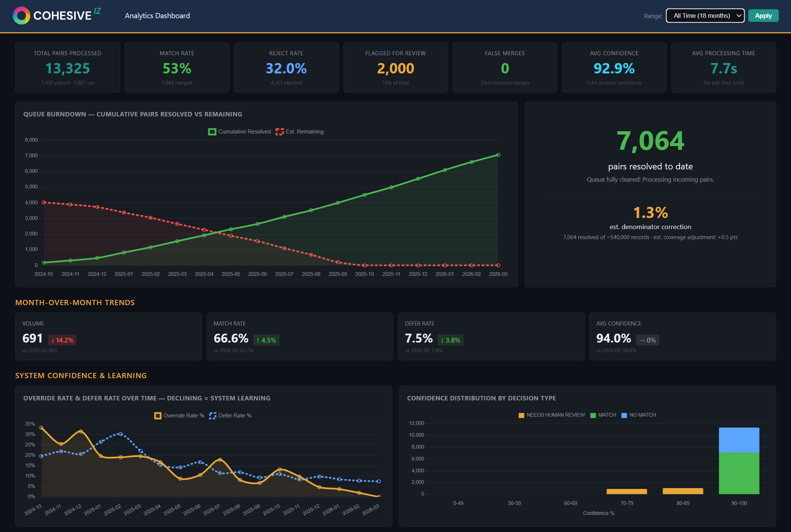Toggle the Est. Remaining legend entry

click(x=300, y=131)
